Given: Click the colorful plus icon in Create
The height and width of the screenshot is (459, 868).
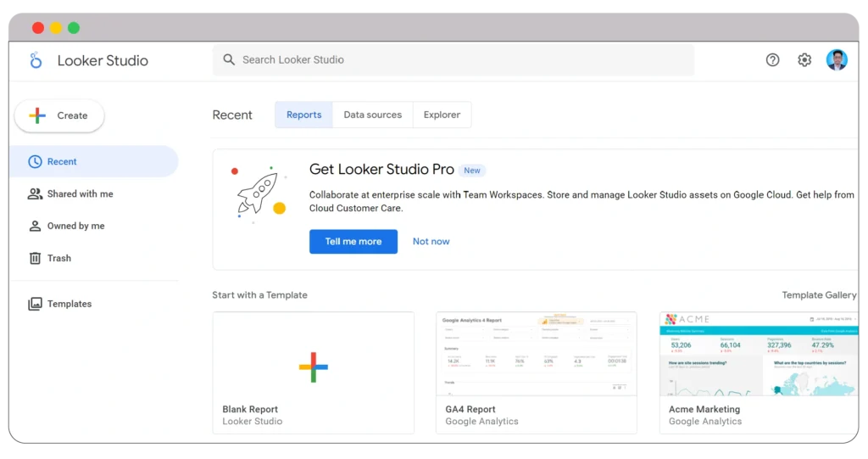Looking at the screenshot, I should [37, 115].
